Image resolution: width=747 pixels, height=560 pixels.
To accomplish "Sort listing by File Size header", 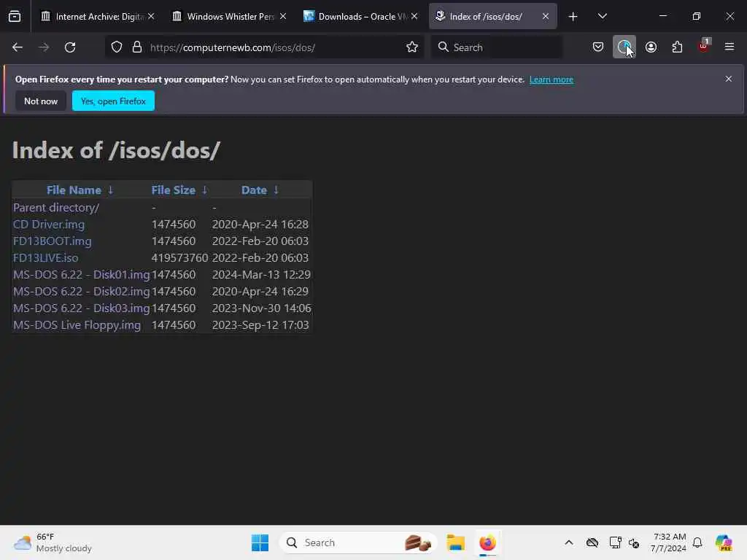I will pos(174,190).
